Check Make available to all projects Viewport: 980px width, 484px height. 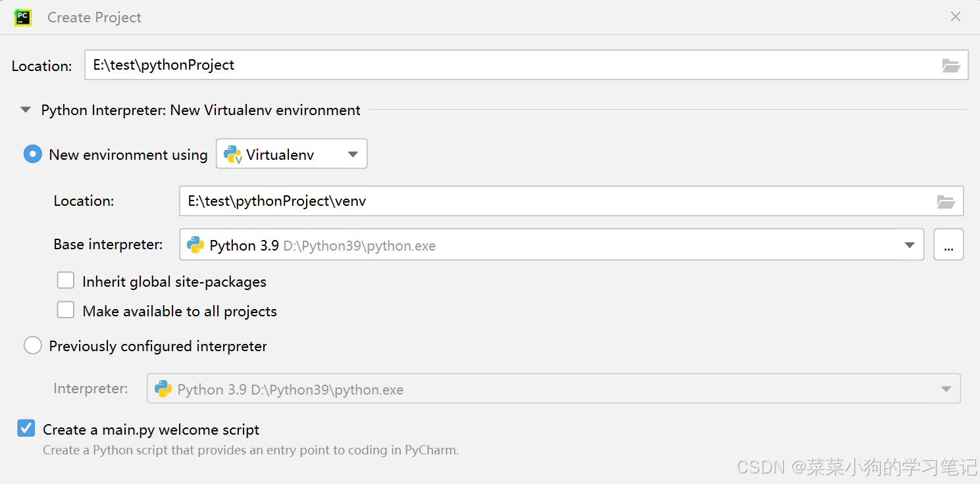[66, 311]
